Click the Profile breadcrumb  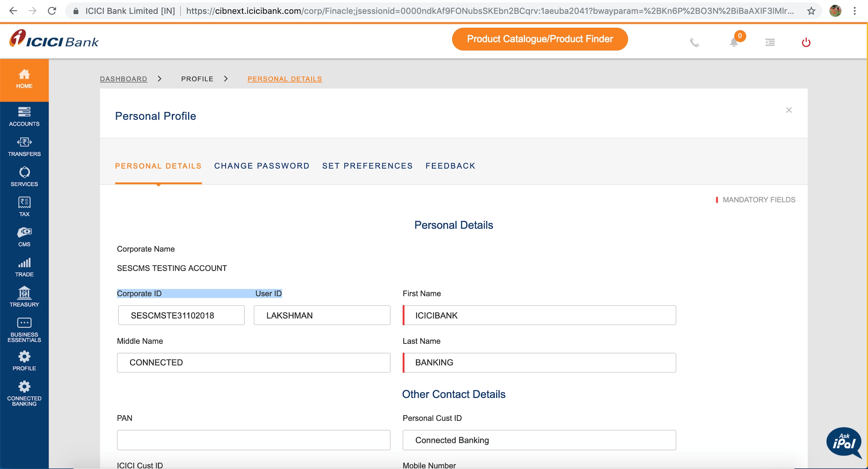coord(197,79)
